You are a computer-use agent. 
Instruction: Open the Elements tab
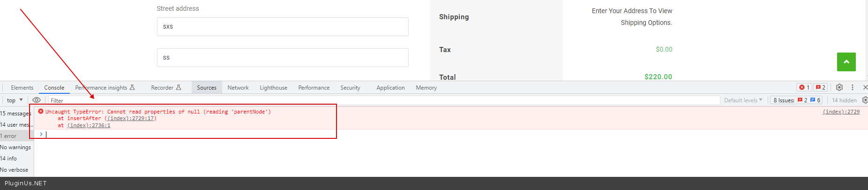pos(22,88)
